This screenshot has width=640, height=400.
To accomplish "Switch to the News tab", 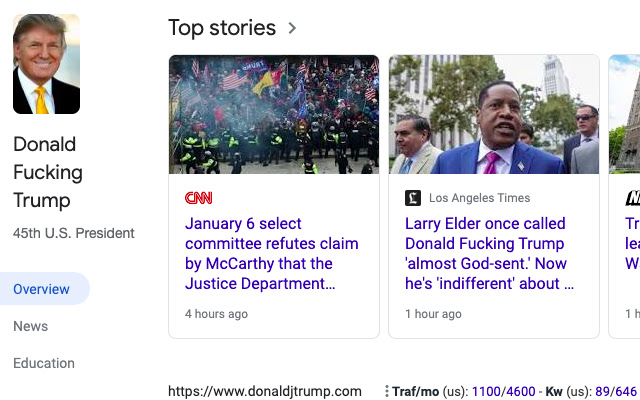I will click(31, 326).
